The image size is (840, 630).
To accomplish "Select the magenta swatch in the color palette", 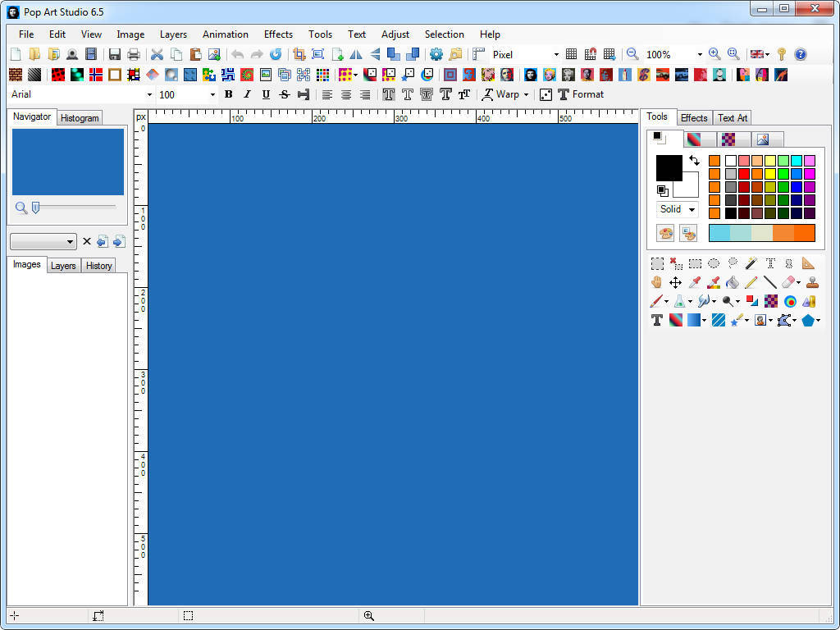I will [x=810, y=175].
